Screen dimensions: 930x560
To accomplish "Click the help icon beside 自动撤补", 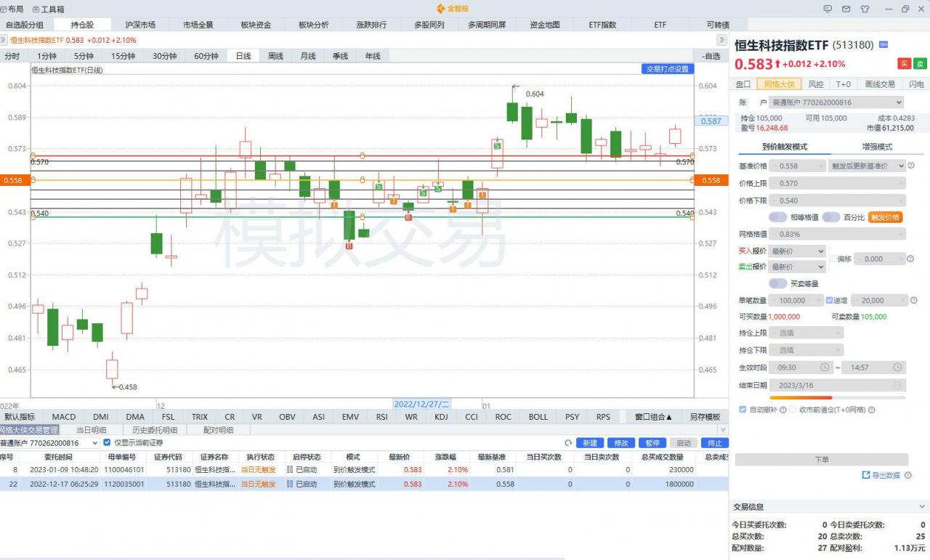I will pos(783,410).
